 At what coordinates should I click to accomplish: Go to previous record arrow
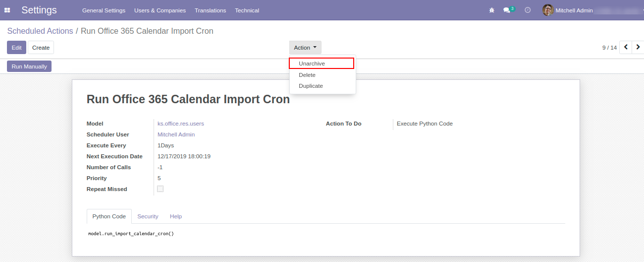626,48
